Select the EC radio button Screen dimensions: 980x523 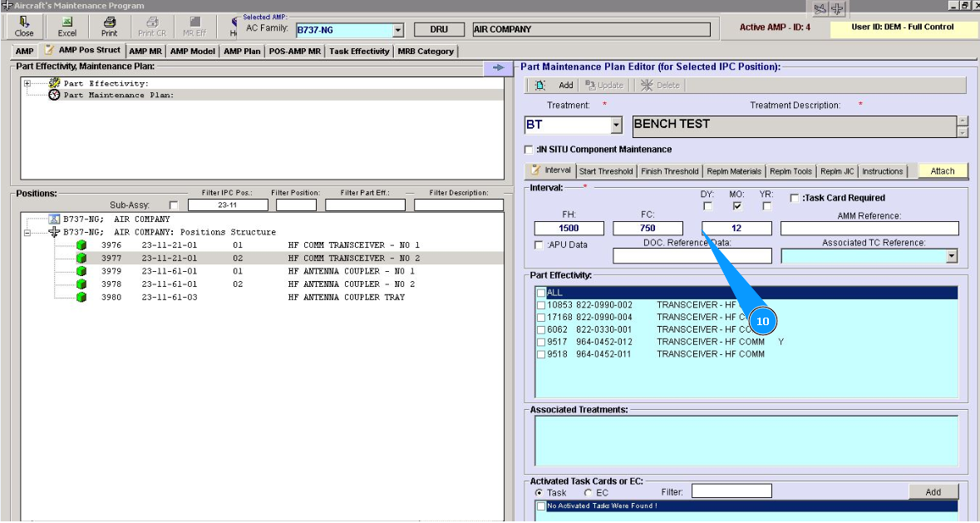coord(588,492)
